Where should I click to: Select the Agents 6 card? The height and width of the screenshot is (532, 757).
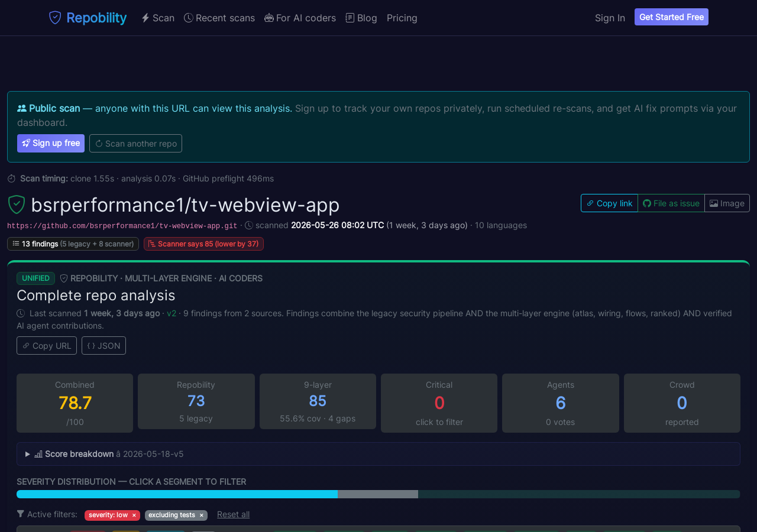coord(561,403)
